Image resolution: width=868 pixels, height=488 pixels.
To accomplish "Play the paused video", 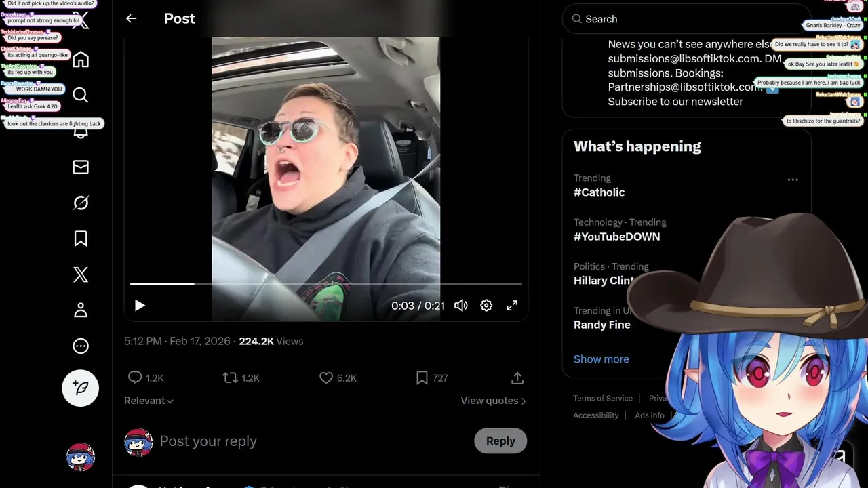I will pos(140,306).
